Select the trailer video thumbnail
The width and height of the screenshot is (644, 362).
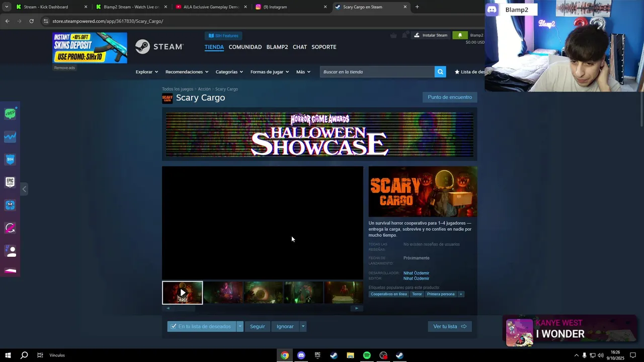tap(182, 293)
